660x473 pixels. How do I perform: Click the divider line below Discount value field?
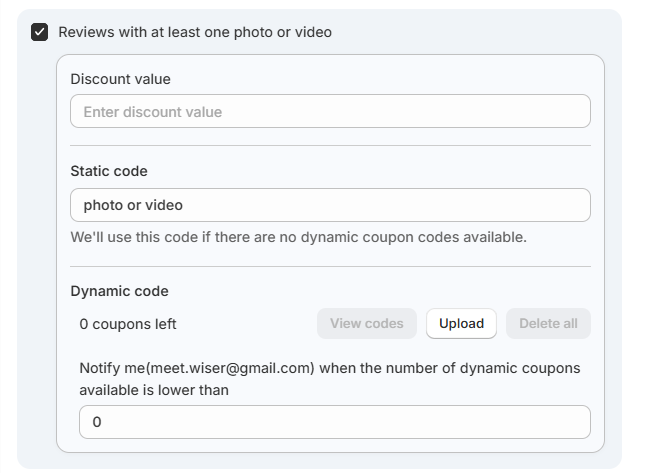point(330,146)
